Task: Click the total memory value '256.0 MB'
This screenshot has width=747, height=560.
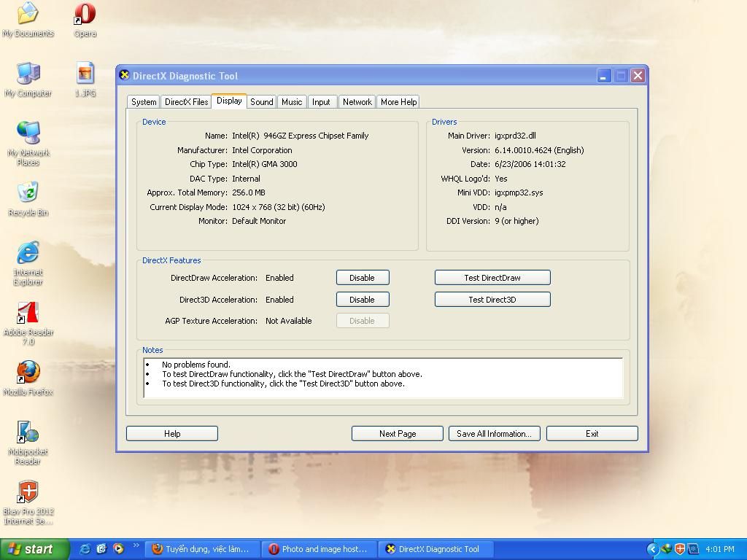Action: click(248, 192)
